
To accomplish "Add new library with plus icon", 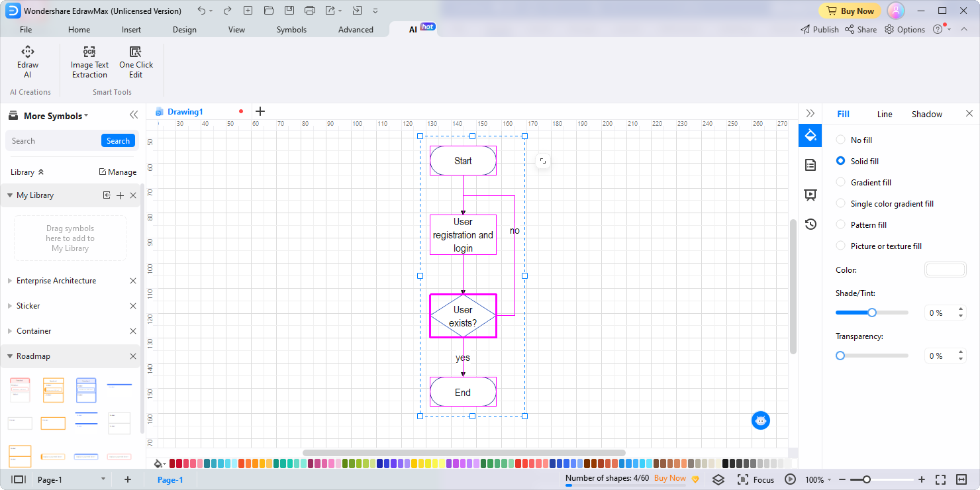I will 120,195.
